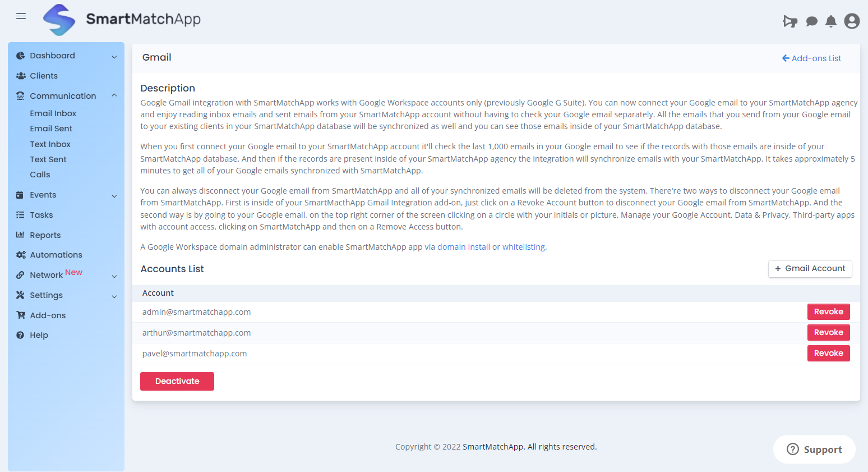Click the Support question mark icon
The width and height of the screenshot is (868, 472).
[793, 449]
